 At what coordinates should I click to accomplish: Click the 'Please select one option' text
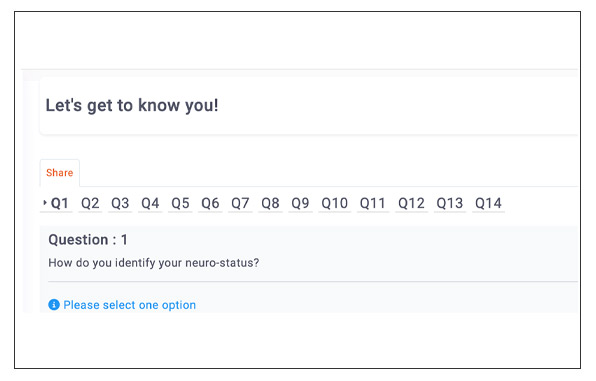coord(130,305)
